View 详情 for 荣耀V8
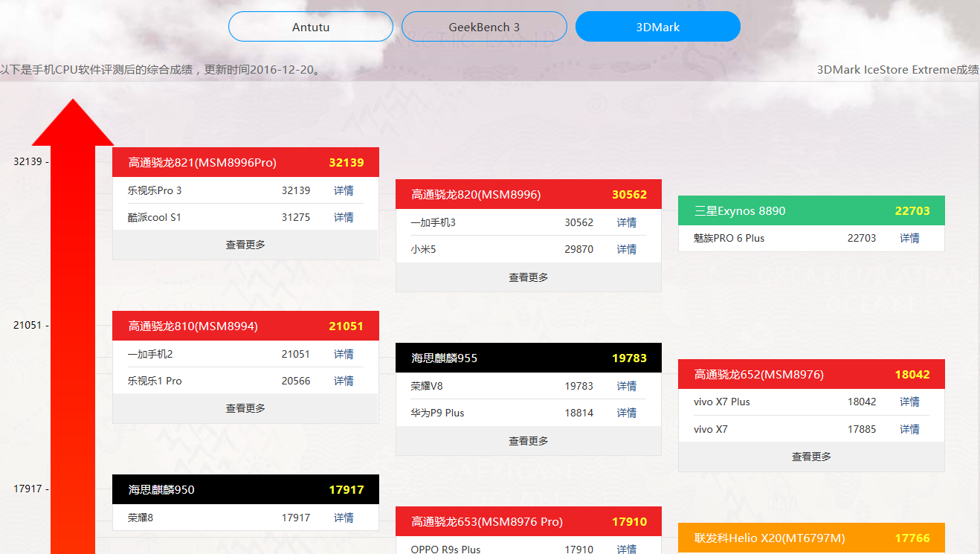 tap(626, 386)
